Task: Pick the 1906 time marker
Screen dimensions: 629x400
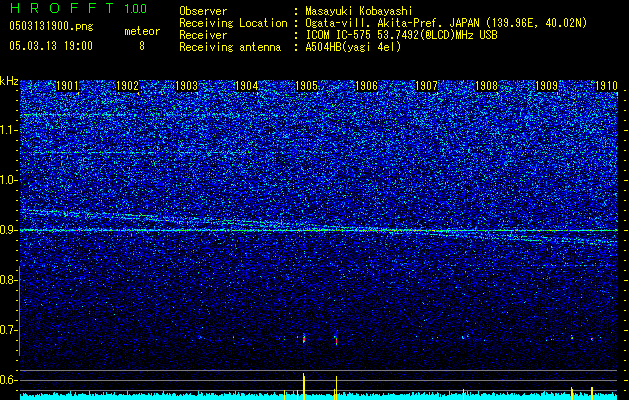Action: [366, 86]
